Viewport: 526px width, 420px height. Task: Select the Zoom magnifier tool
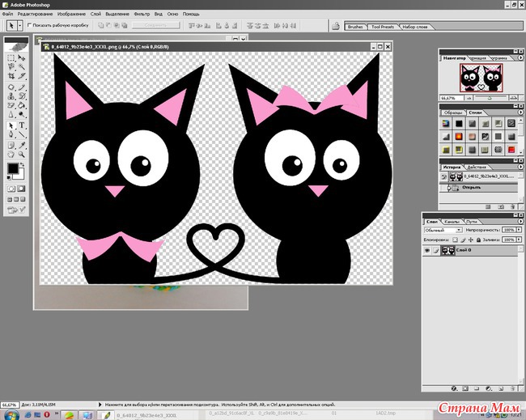[22, 155]
